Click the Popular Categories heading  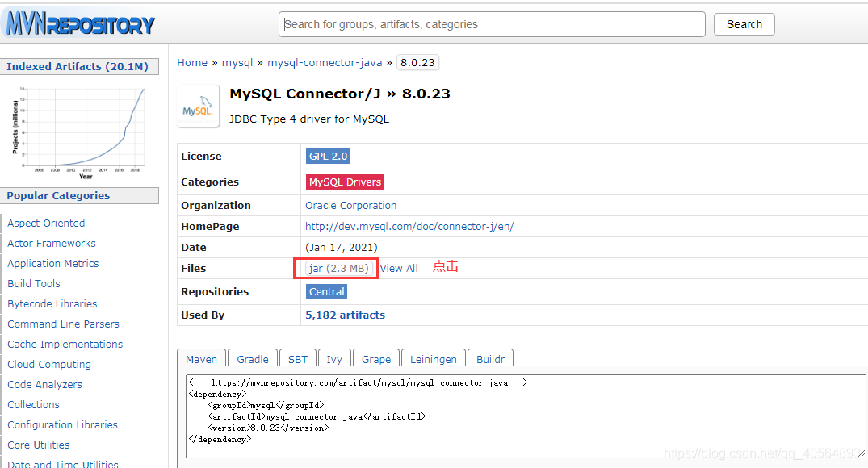79,196
